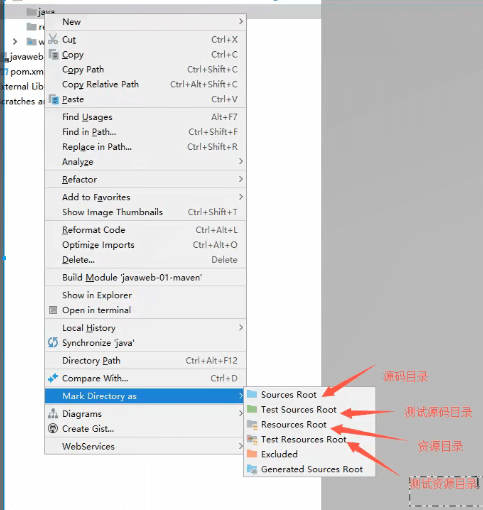Select Scratches tree node
The height and width of the screenshot is (510, 483).
click(22, 101)
